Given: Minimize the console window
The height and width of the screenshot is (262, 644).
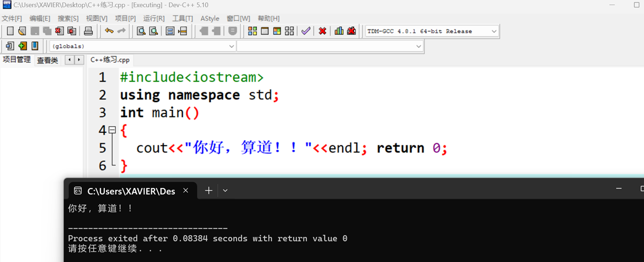Looking at the screenshot, I should pos(619,189).
